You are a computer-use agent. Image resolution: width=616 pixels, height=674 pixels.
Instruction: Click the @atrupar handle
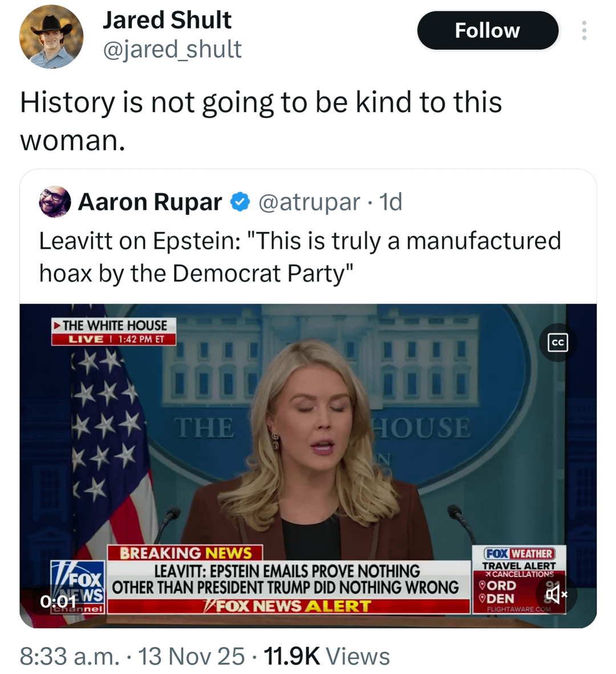coord(309,202)
